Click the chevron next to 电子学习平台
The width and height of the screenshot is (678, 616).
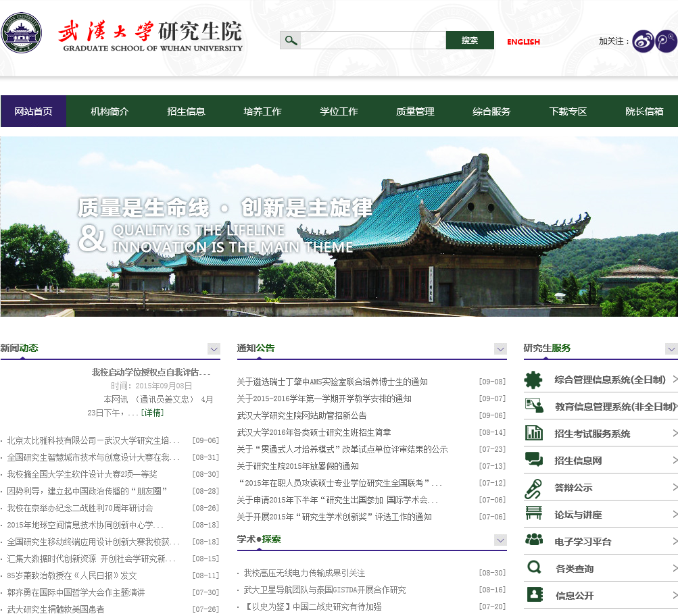click(675, 541)
